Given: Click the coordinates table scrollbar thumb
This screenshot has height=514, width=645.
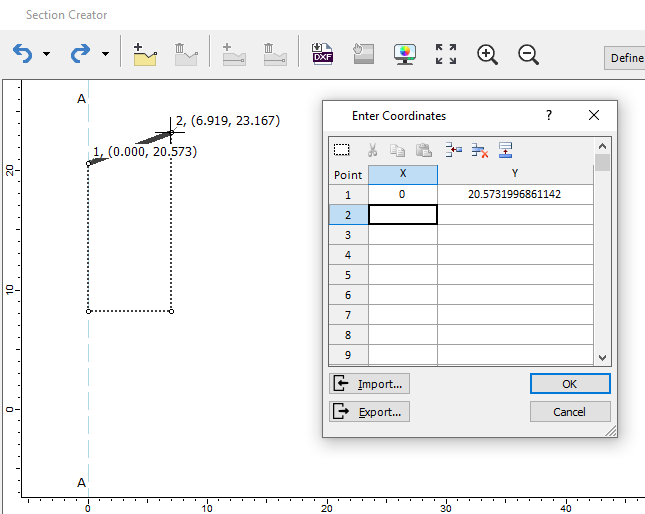Looking at the screenshot, I should (x=602, y=163).
